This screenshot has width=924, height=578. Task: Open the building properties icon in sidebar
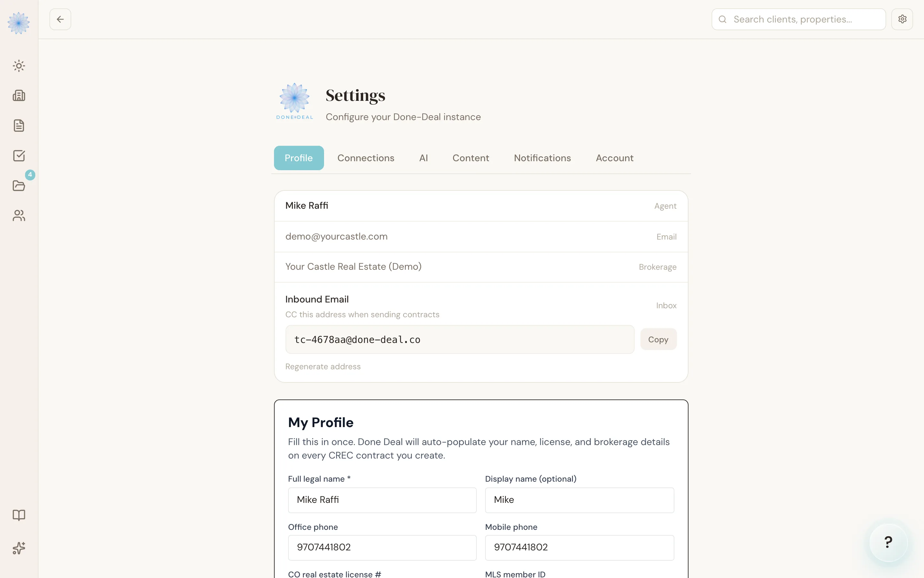(x=19, y=96)
